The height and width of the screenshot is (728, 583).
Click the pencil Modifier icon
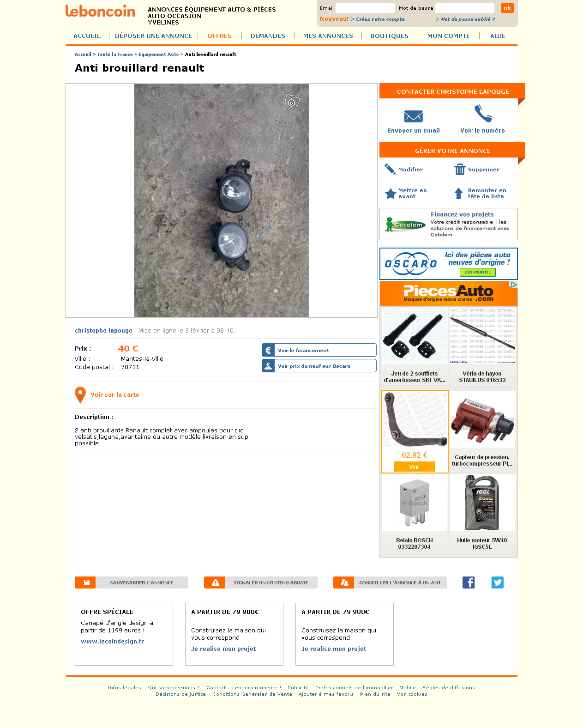click(x=390, y=170)
